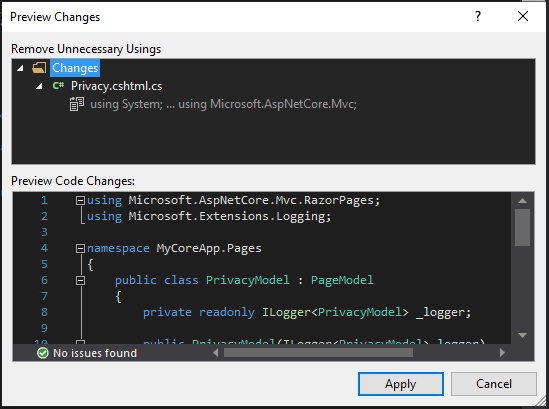Viewport: 549px width, 409px height.
Task: Cancel the Remove Unnecessary Usings dialog
Action: (494, 384)
